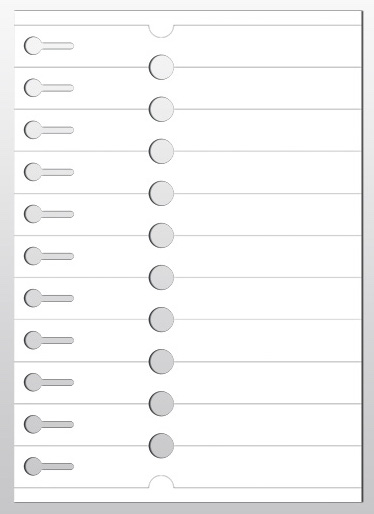Click the half-circle notch at the top edge
This screenshot has width=374, height=514.
[x=161, y=31]
